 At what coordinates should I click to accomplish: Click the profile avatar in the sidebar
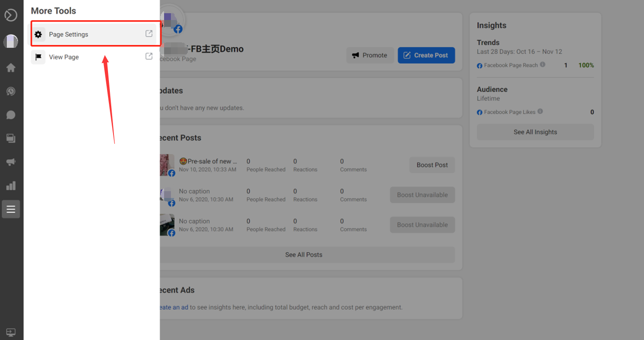11,42
